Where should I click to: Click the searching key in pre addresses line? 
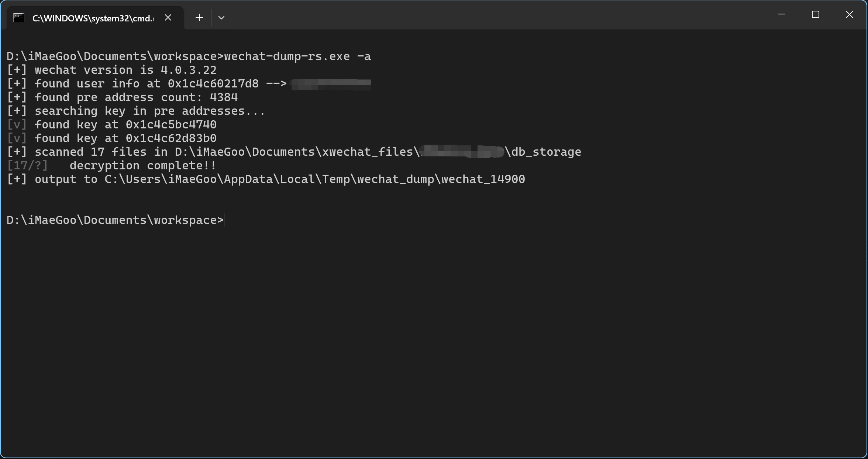[x=136, y=111]
